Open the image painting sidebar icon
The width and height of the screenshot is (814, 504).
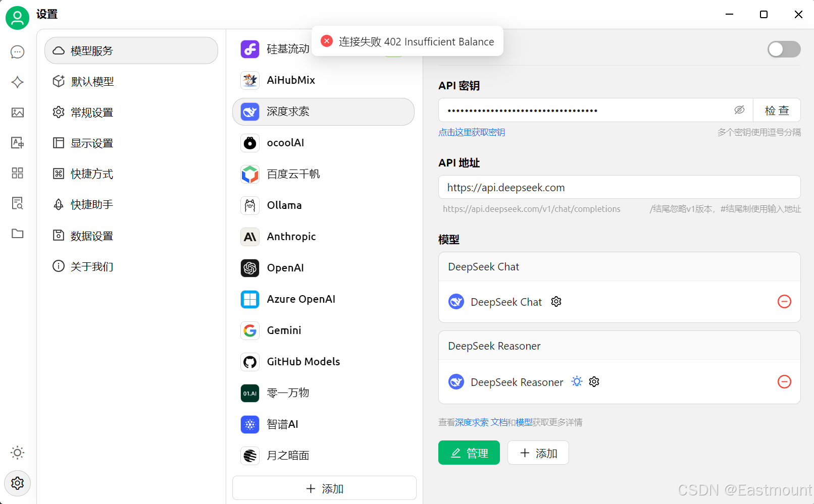[x=18, y=113]
